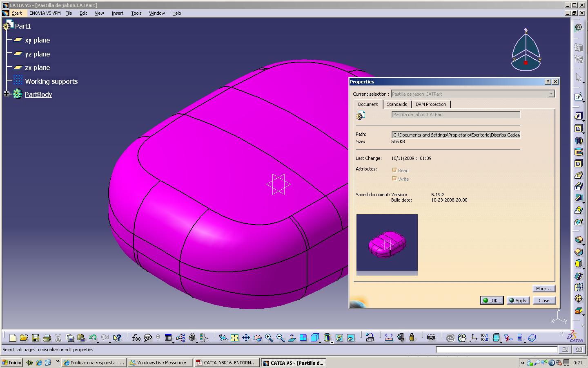
Task: Create a new document with New icon
Action: [13, 338]
